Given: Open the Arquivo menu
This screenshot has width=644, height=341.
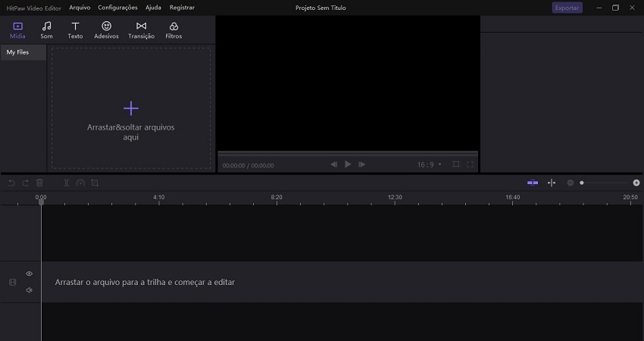Looking at the screenshot, I should coord(80,8).
